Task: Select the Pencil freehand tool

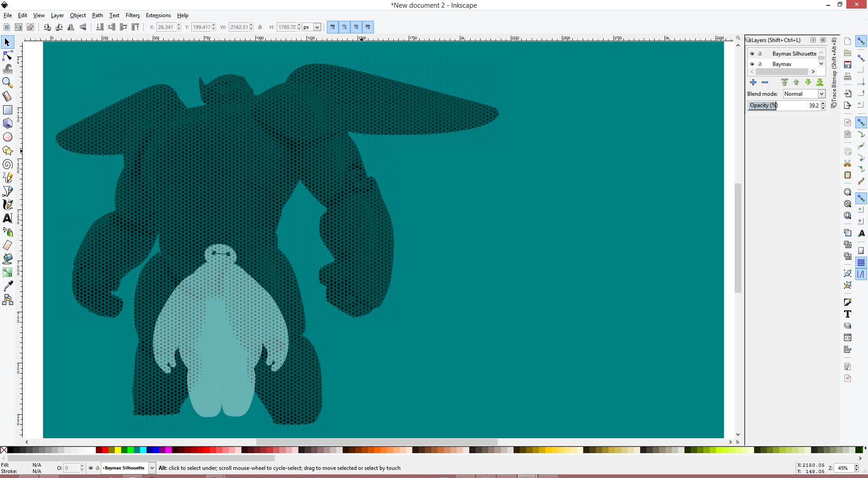Action: [x=8, y=178]
